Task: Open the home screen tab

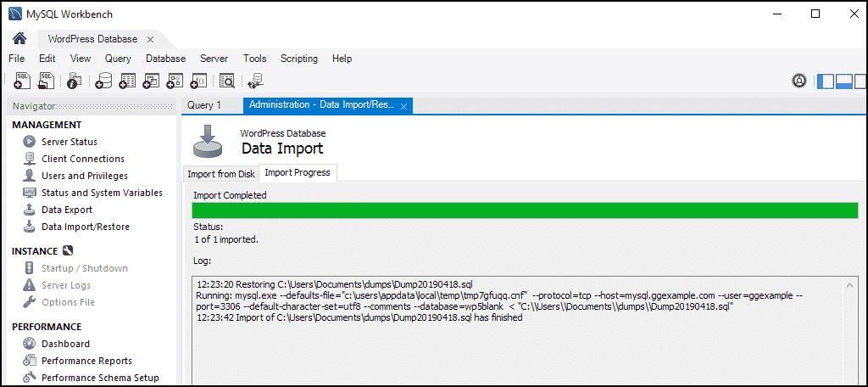Action: [19, 39]
